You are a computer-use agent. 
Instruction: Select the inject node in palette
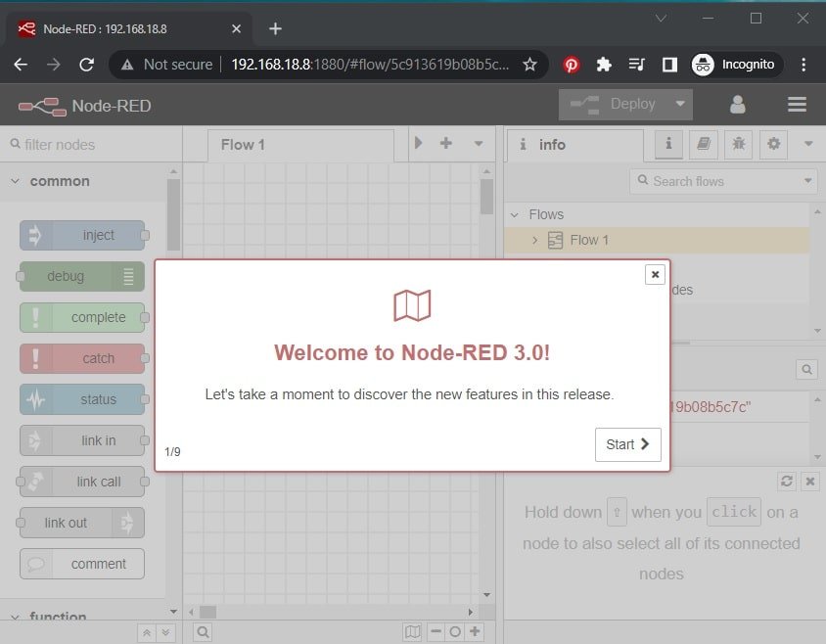82,235
